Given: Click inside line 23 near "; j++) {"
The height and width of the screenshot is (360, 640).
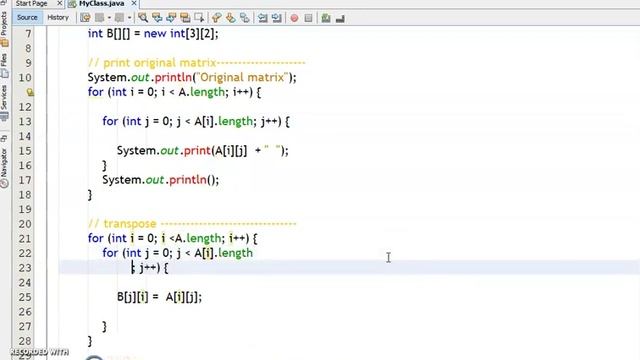Looking at the screenshot, I should point(150,268).
